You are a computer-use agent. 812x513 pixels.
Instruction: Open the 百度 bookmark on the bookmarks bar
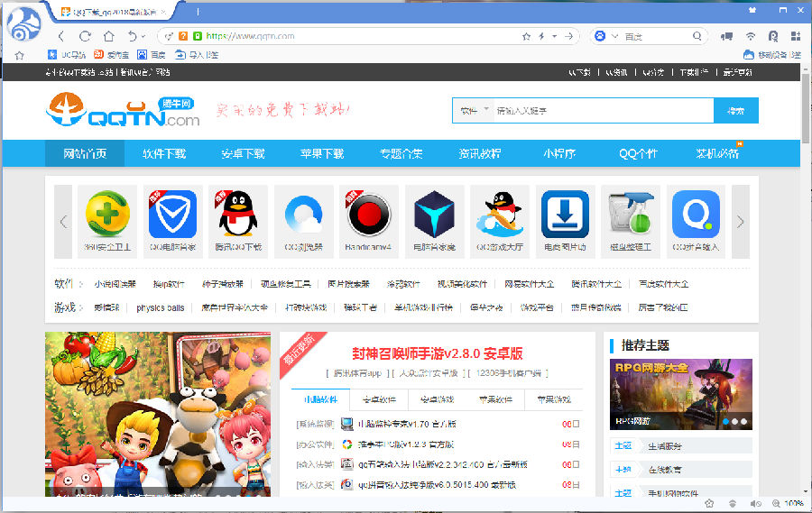pyautogui.click(x=152, y=55)
